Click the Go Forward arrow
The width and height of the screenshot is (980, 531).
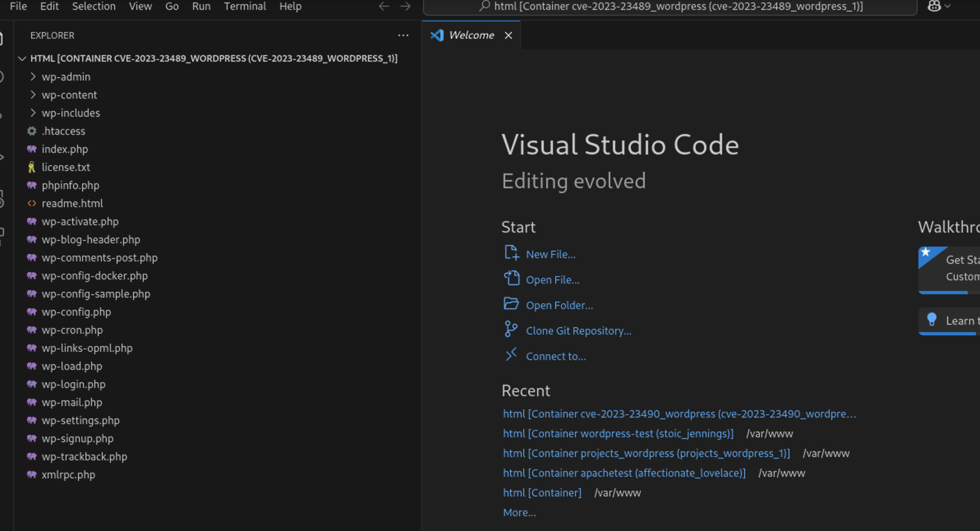(x=405, y=6)
